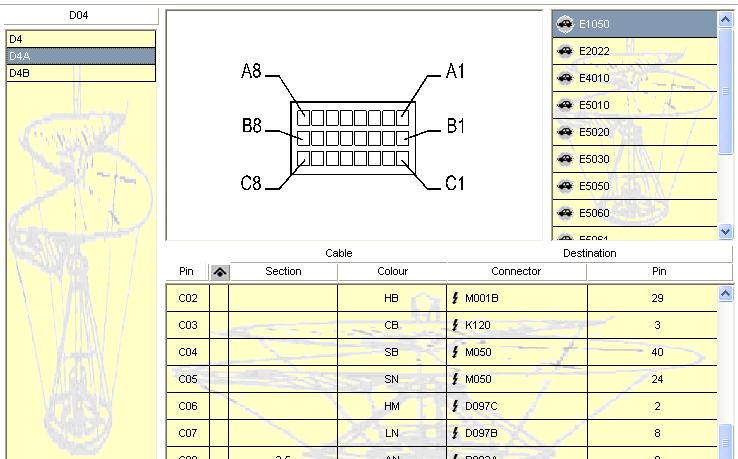Click colour code SB cell
This screenshot has height=459, width=738.
392,352
